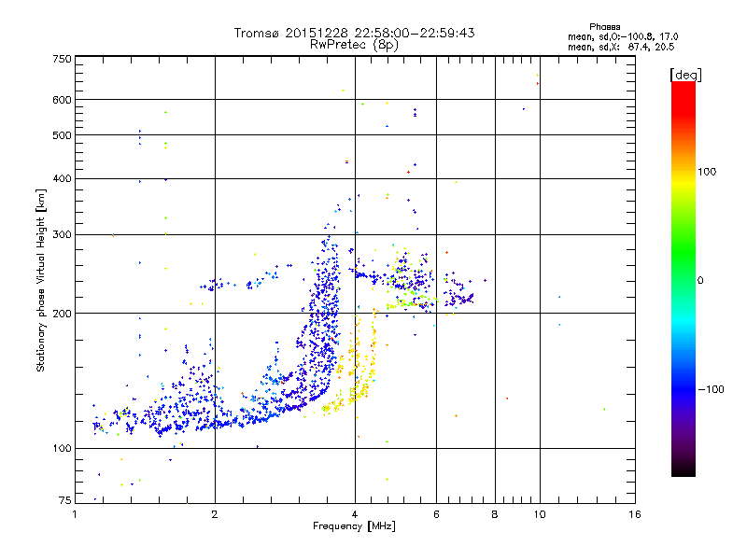Click the frequency axis tick label "16"
Viewport: 747px width, 560px height.
635,514
